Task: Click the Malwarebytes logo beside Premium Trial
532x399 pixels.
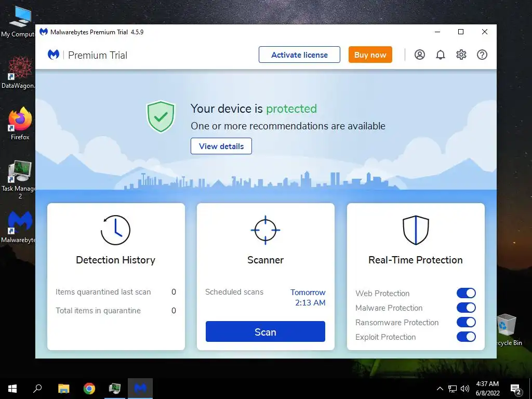Action: click(54, 55)
